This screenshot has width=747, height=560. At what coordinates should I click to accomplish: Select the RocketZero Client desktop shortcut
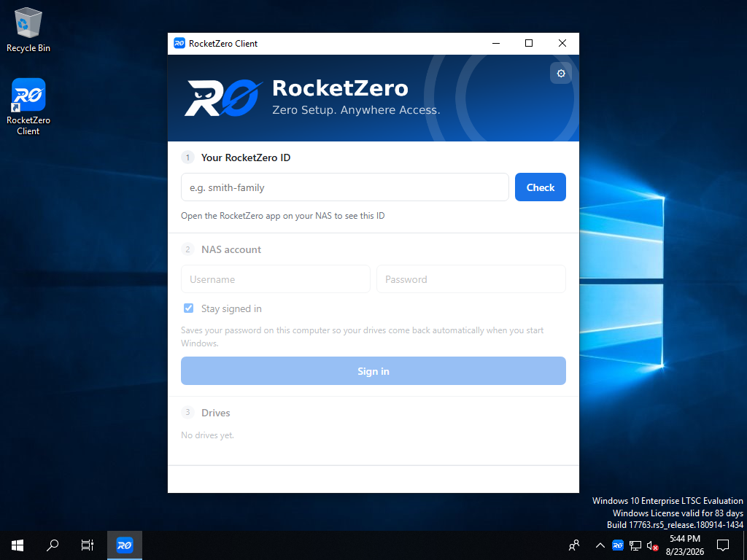click(28, 106)
